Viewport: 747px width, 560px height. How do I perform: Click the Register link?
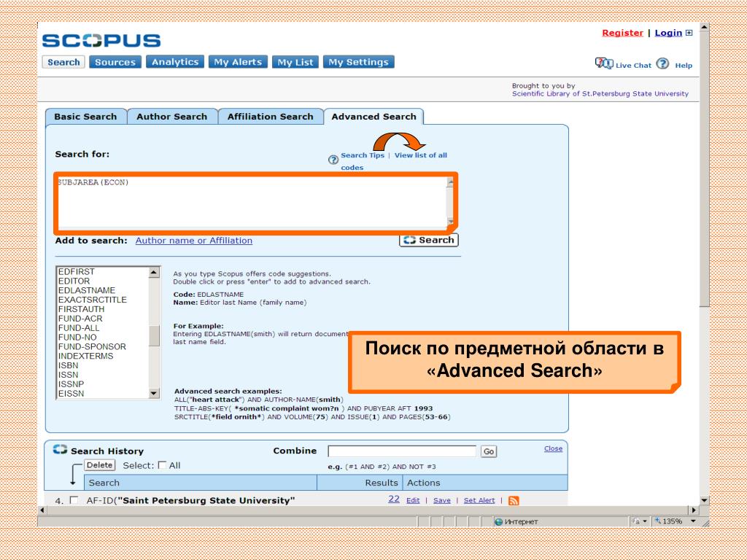tap(623, 33)
